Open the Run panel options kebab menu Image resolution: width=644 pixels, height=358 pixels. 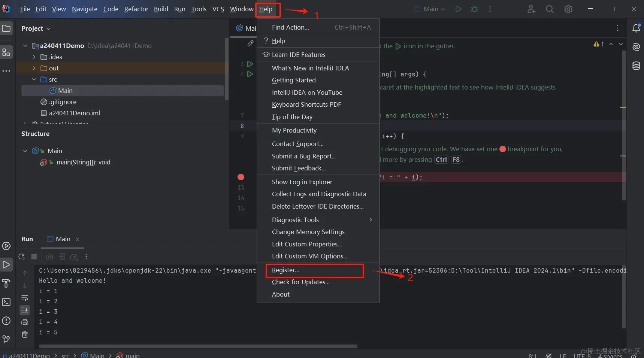[86, 257]
